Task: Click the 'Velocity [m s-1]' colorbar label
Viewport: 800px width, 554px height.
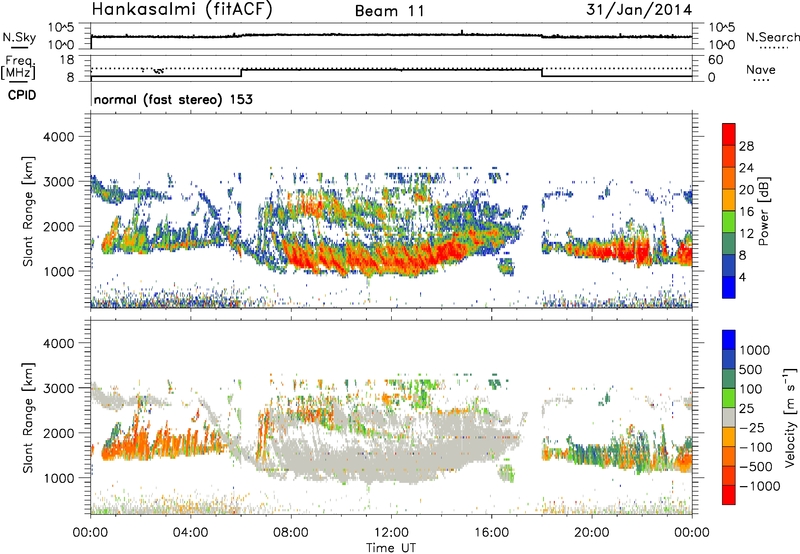Action: click(790, 417)
